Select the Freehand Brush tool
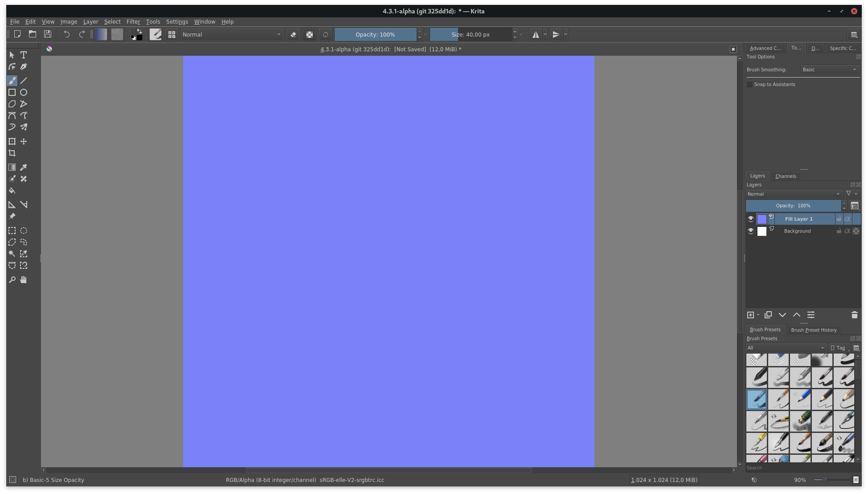 (12, 81)
